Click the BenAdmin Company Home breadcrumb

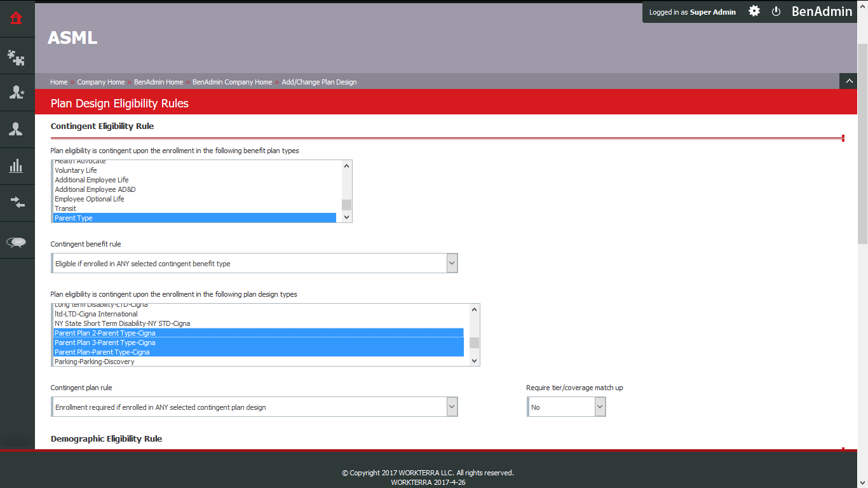point(232,82)
